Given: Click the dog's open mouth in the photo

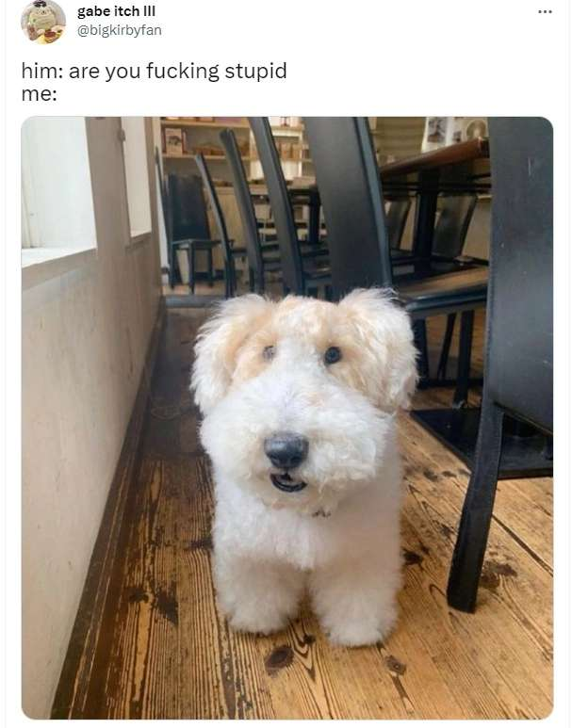Looking at the screenshot, I should pyautogui.click(x=288, y=483).
